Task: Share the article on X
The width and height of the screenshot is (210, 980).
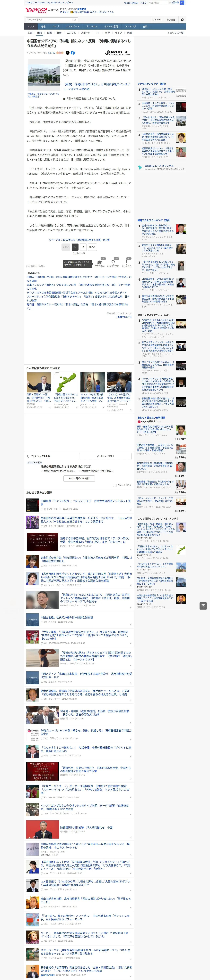Action: 67,53
